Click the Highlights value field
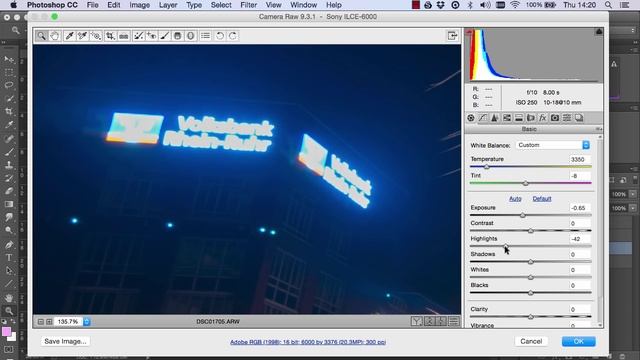This screenshot has width=640, height=360. [x=580, y=239]
